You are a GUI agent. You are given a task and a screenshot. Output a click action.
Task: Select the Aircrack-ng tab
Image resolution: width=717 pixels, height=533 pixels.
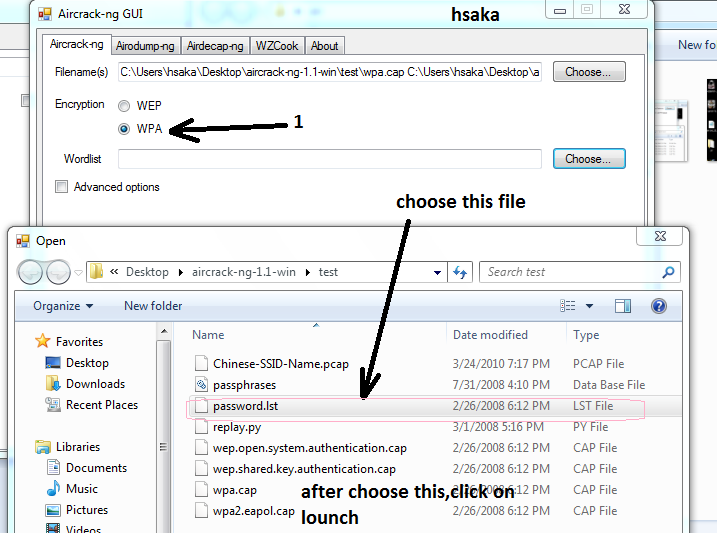tap(76, 44)
